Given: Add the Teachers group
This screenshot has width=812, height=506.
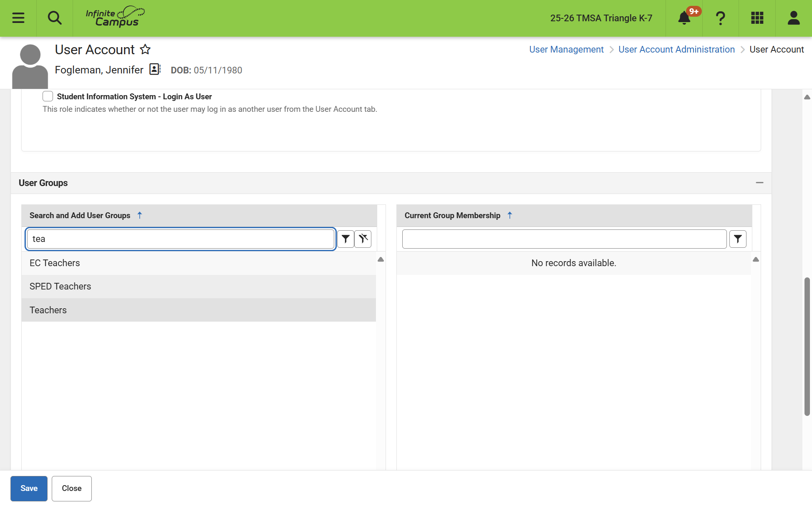Looking at the screenshot, I should point(199,310).
